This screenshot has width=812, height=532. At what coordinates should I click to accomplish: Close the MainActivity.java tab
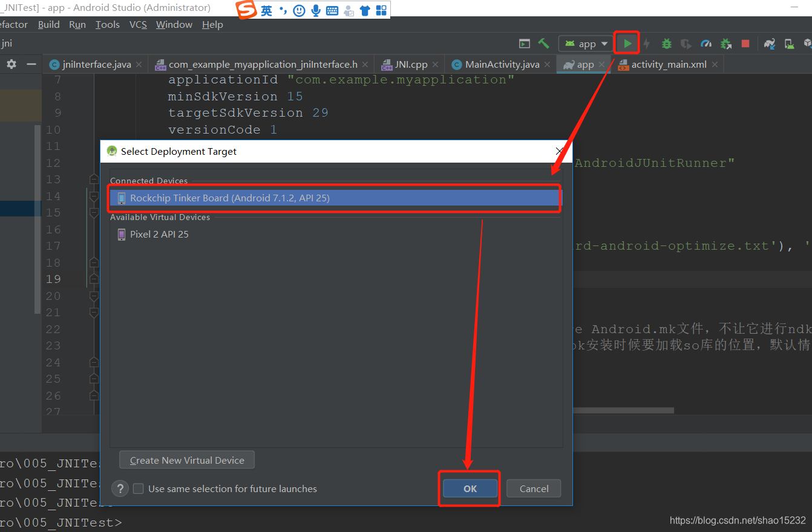(x=547, y=65)
